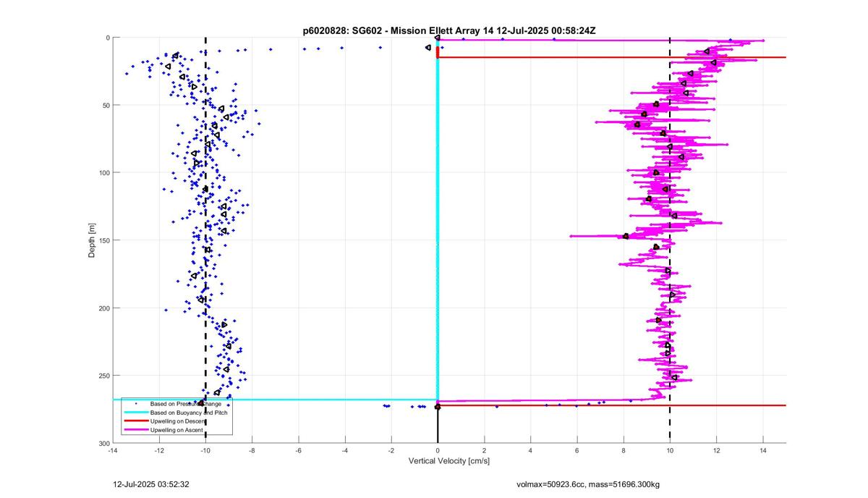Click the positive 12 x-axis tick label
This screenshot has width=868, height=498.
pyautogui.click(x=716, y=450)
